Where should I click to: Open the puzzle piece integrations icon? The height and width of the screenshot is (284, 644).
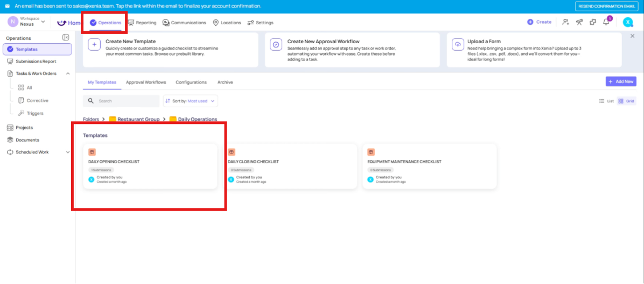[593, 22]
